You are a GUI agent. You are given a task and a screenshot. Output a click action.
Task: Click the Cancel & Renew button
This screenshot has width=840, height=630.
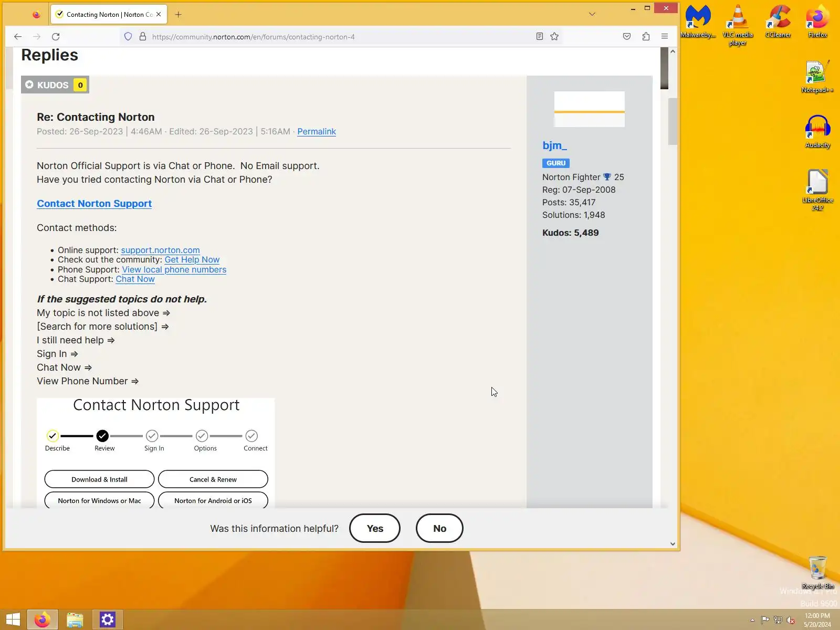point(213,479)
